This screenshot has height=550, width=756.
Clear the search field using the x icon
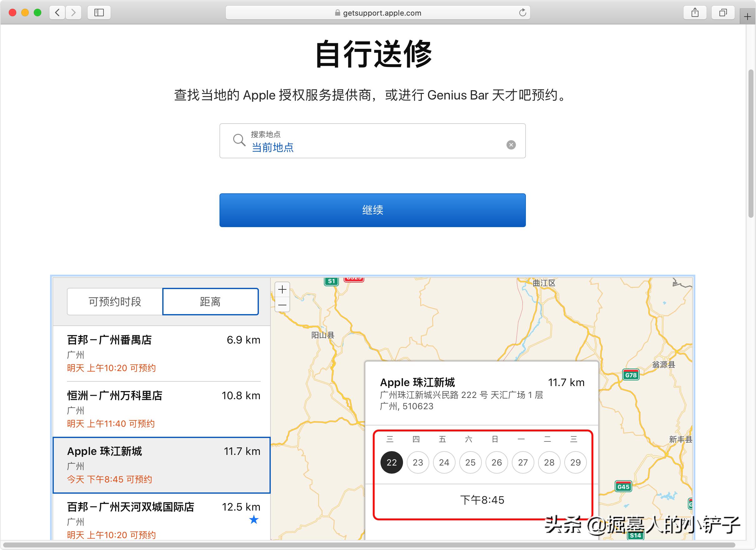click(511, 145)
